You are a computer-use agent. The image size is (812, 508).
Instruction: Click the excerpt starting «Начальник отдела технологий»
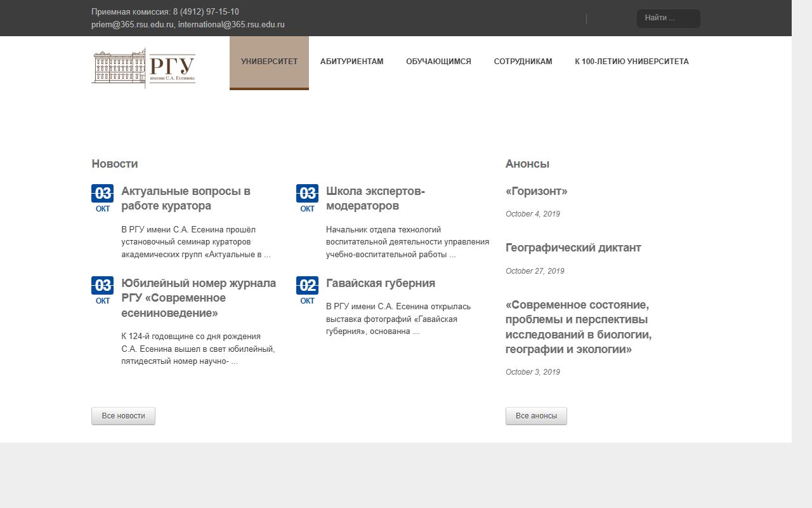click(408, 242)
